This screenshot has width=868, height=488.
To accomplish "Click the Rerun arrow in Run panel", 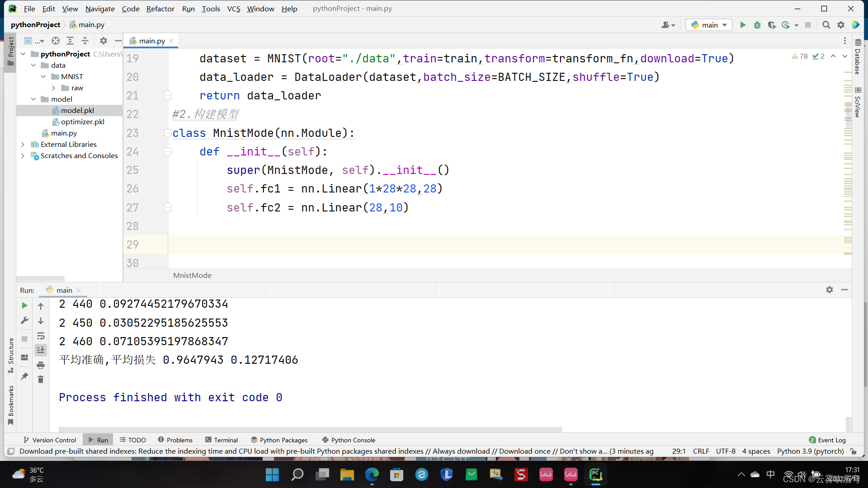I will click(24, 306).
